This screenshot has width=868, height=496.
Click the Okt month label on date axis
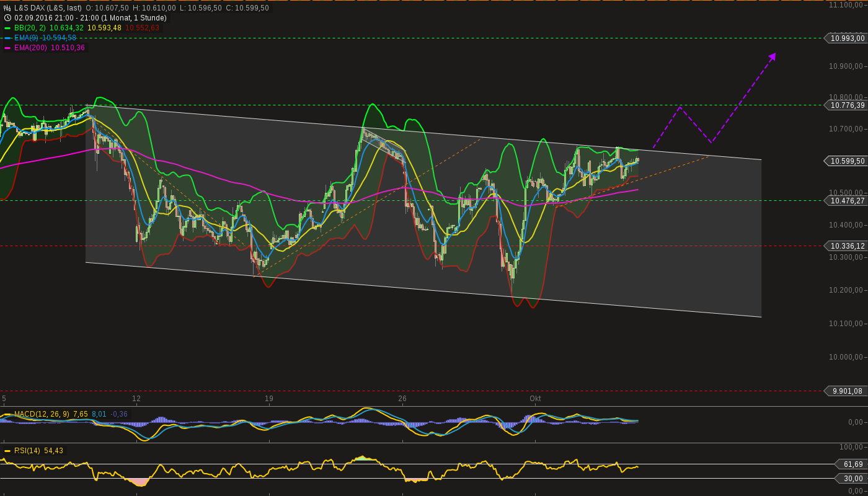(x=535, y=399)
